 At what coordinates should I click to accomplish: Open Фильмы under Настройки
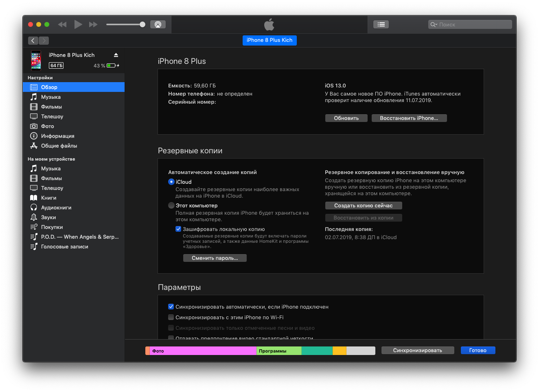[x=74, y=107]
